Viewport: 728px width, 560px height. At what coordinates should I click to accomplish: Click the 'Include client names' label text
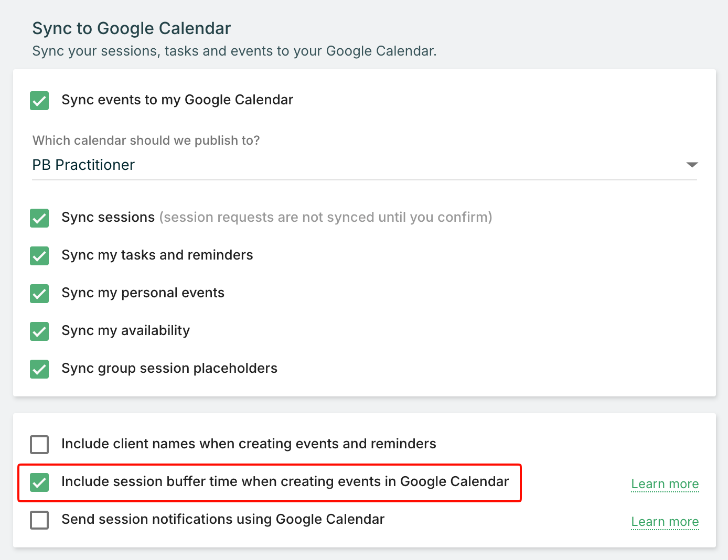[248, 444]
